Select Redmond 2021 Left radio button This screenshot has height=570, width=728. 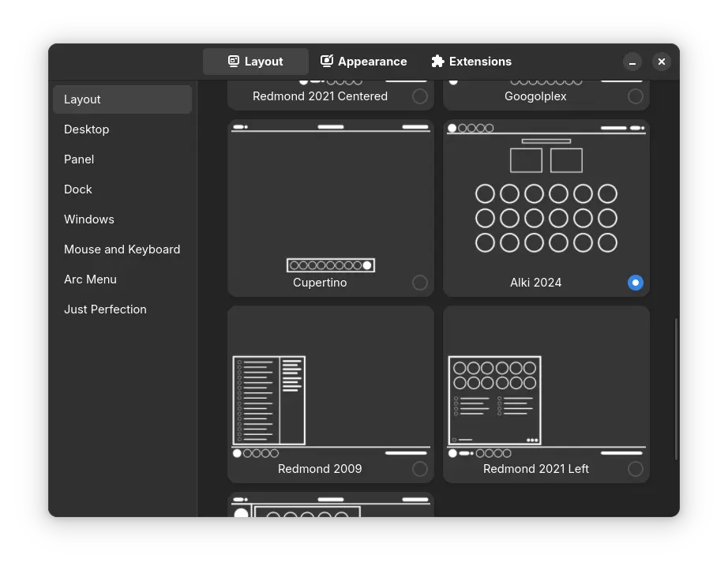click(635, 469)
